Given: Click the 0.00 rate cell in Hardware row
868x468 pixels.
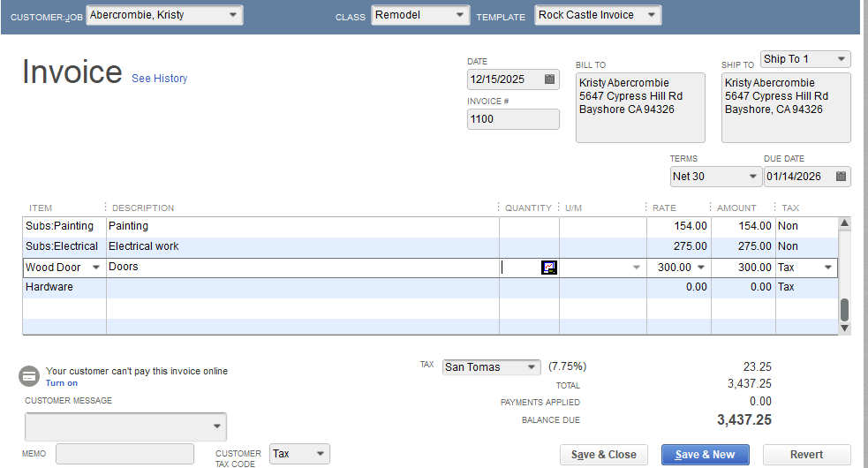Looking at the screenshot, I should point(679,287).
